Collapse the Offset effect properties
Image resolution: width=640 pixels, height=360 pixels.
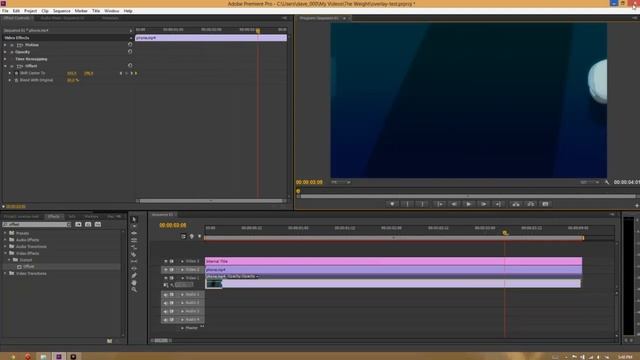pos(5,66)
